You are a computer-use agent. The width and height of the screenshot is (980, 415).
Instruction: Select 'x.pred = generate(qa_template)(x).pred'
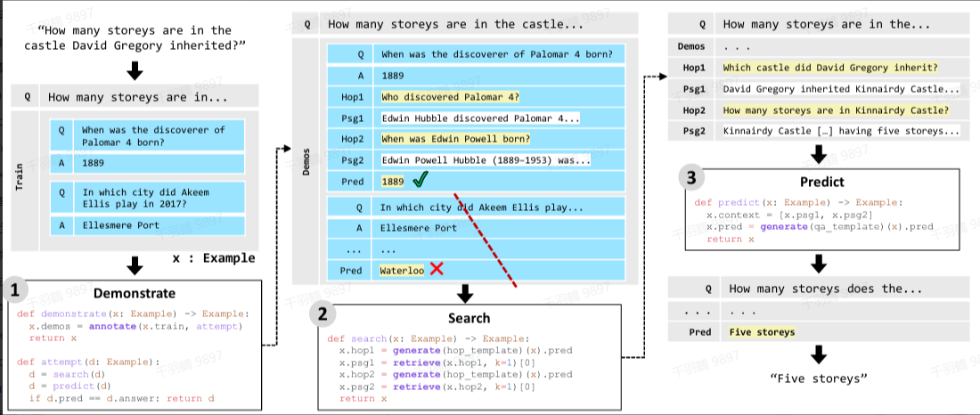[820, 227]
